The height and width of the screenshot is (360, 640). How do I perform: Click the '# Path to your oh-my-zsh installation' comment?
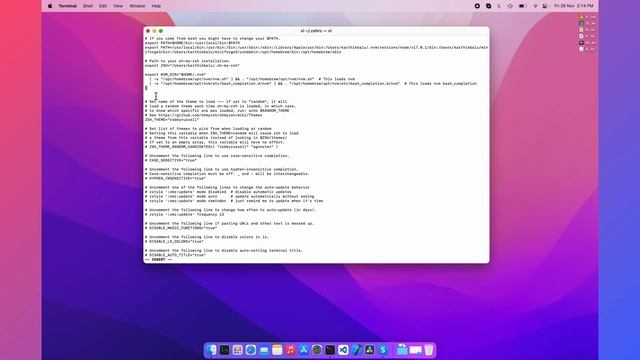coord(187,61)
